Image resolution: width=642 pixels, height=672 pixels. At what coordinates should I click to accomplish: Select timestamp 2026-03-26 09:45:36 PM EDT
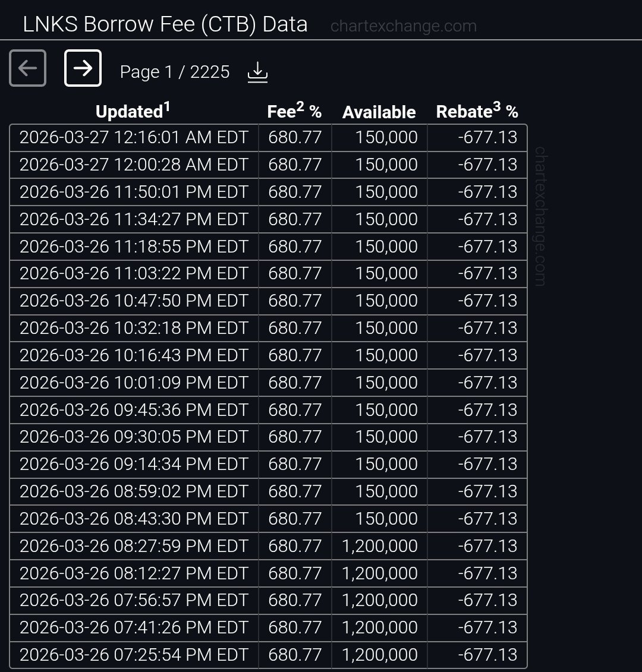tap(134, 410)
